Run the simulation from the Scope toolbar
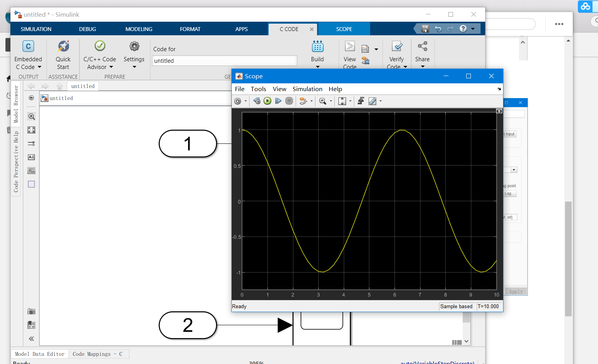This screenshot has width=598, height=364. tap(267, 101)
